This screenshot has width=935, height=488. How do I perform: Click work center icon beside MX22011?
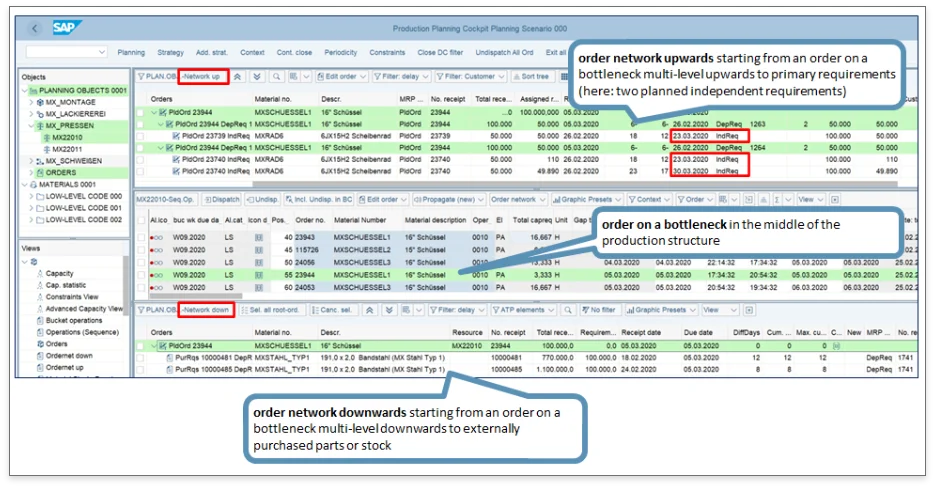[47, 149]
